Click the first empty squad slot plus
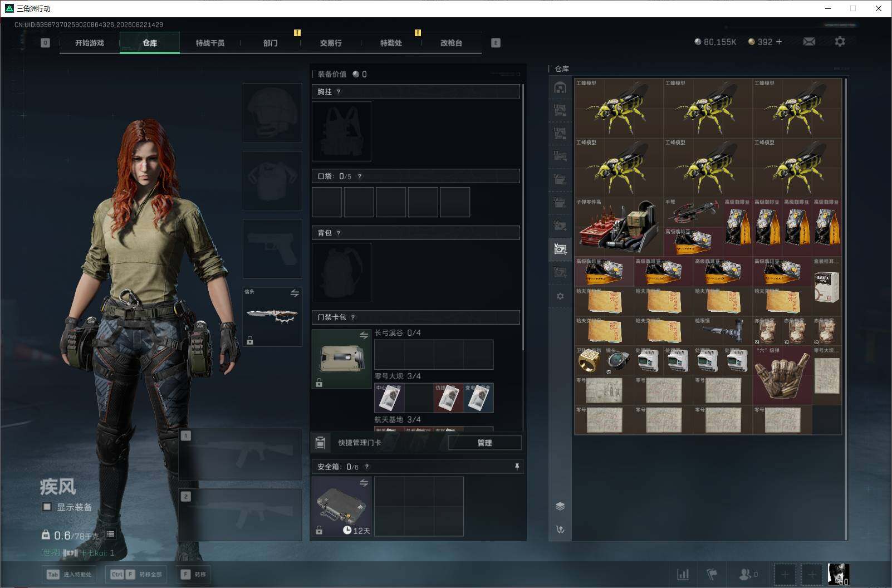Image resolution: width=892 pixels, height=588 pixels. [785, 574]
